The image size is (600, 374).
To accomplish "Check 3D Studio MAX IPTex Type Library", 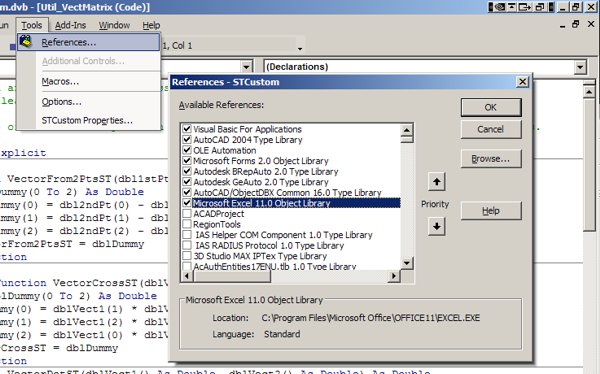I will pyautogui.click(x=187, y=256).
